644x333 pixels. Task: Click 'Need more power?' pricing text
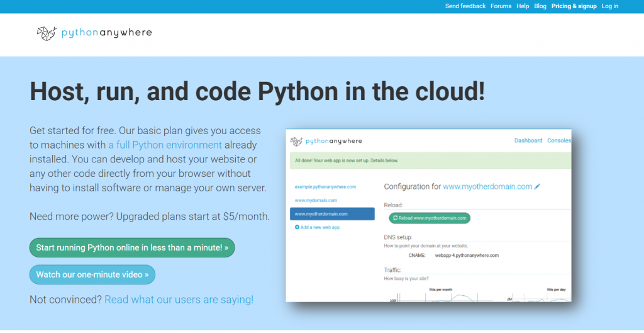coord(150,217)
